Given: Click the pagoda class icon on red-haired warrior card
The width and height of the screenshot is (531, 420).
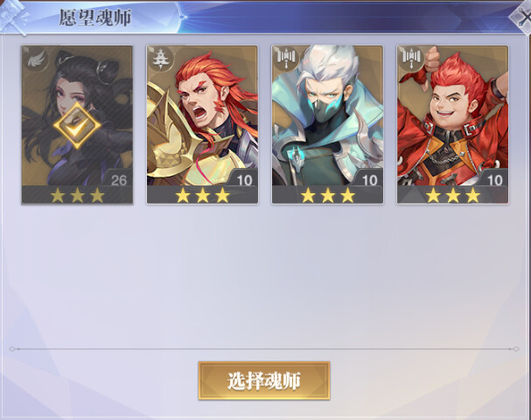Looking at the screenshot, I should click(160, 59).
